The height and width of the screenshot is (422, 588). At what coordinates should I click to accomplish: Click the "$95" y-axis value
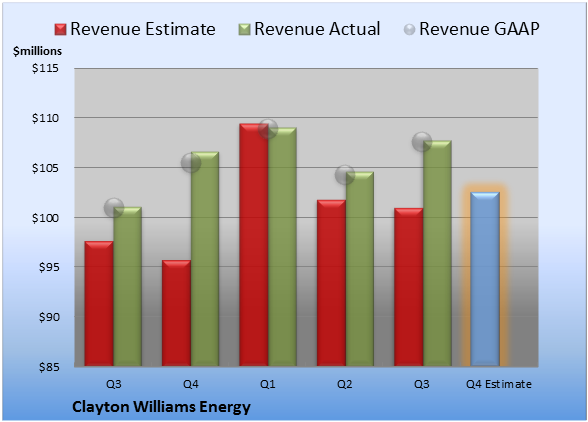point(49,267)
